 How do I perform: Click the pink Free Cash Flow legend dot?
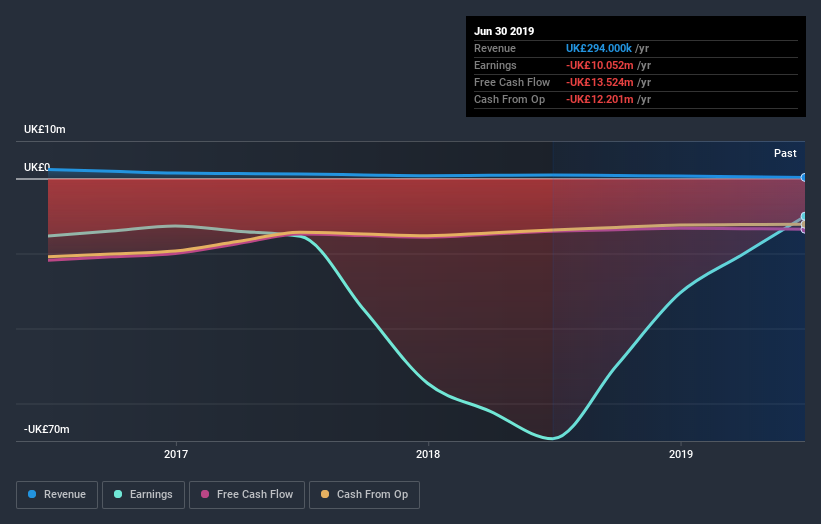coord(205,494)
